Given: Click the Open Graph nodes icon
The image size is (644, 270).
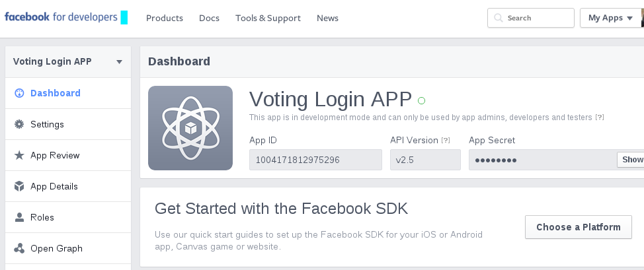Looking at the screenshot, I should [19, 248].
